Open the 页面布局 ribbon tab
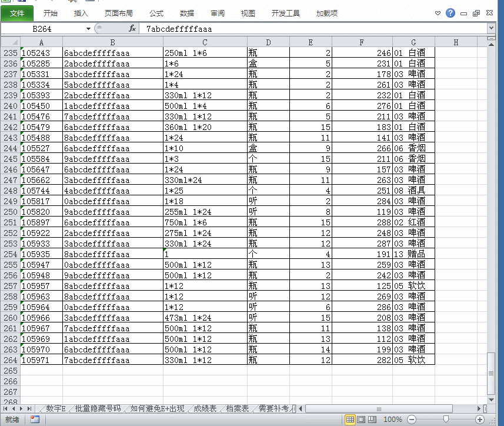The width and height of the screenshot is (504, 426). tap(119, 14)
